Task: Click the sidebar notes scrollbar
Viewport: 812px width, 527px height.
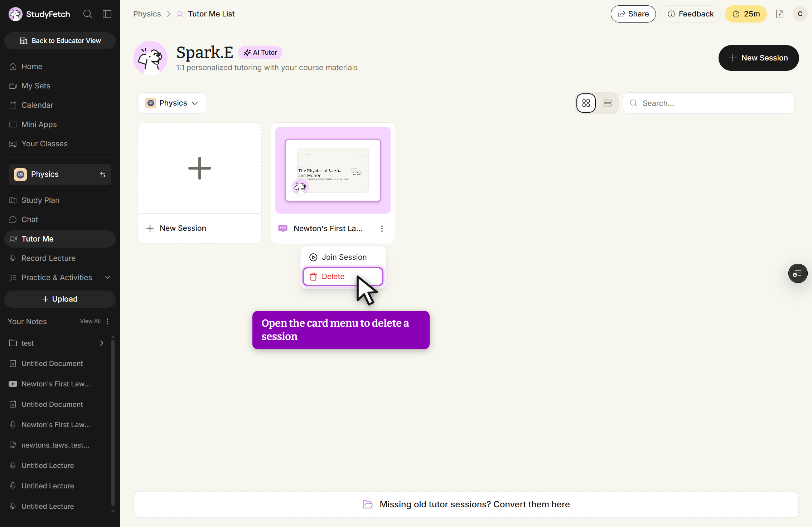Action: [x=113, y=422]
